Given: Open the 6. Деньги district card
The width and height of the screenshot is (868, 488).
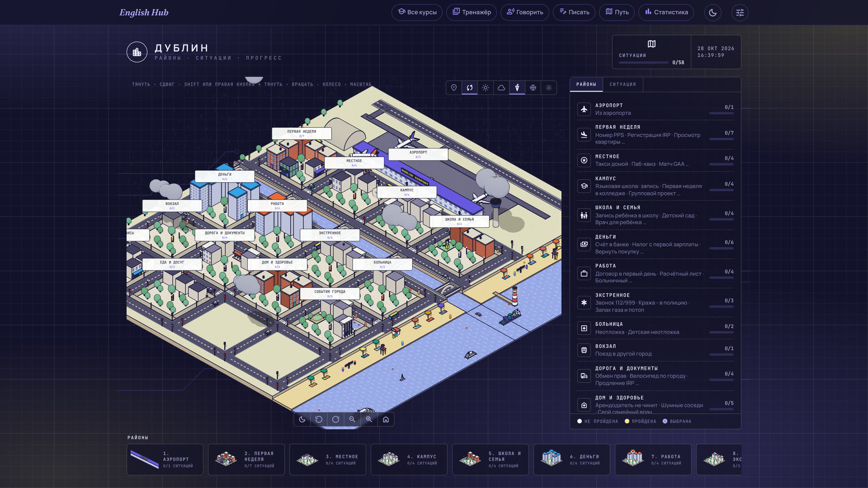Looking at the screenshot, I should (572, 459).
